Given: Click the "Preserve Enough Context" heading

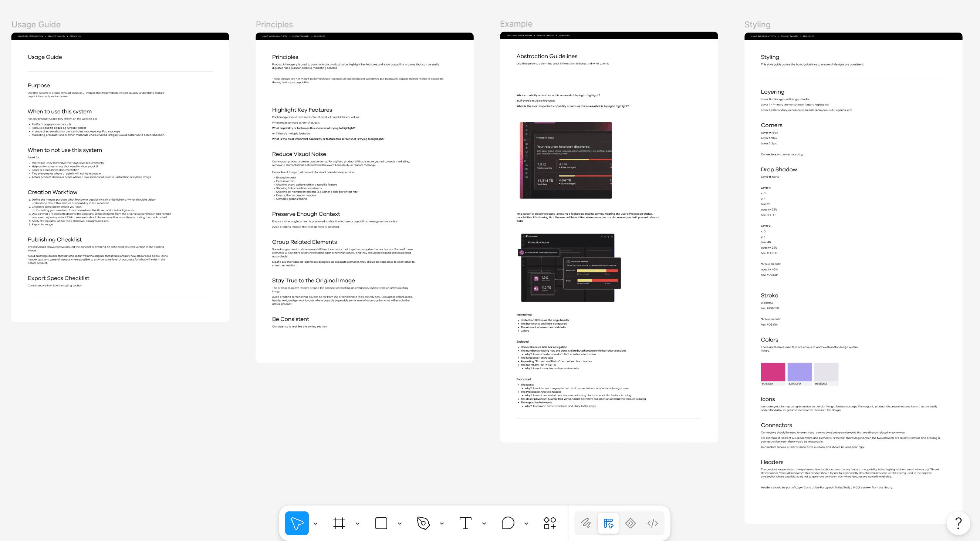Looking at the screenshot, I should click(x=306, y=214).
